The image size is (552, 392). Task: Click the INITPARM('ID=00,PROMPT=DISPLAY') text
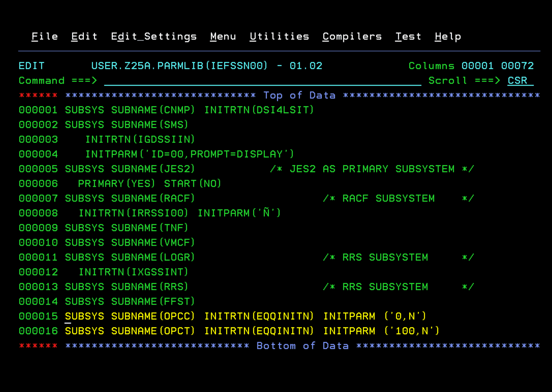(189, 154)
